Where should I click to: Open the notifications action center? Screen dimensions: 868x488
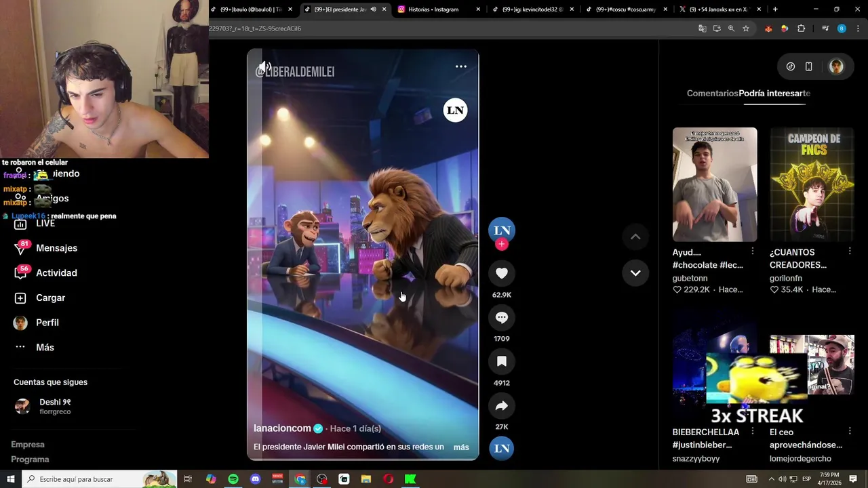point(853,479)
